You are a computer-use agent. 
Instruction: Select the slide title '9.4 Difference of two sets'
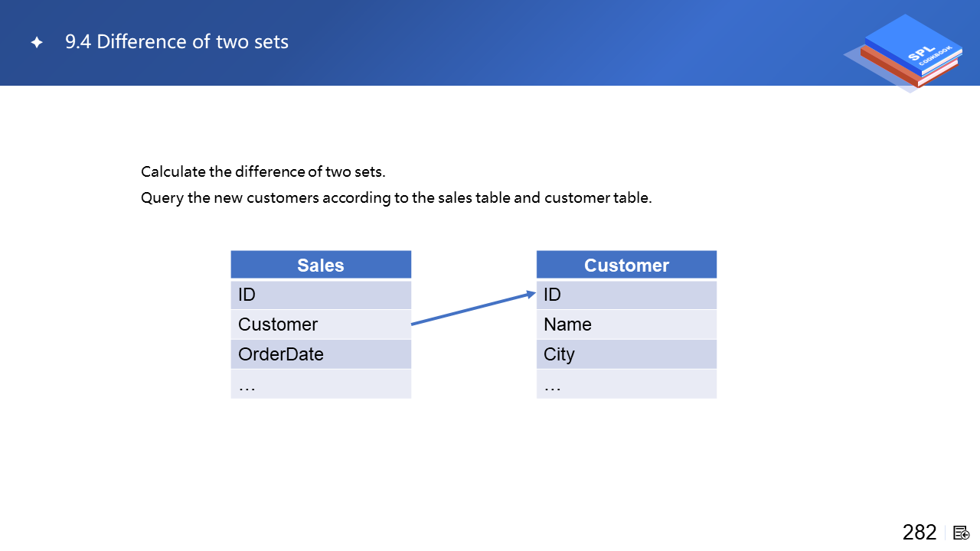[x=177, y=42]
